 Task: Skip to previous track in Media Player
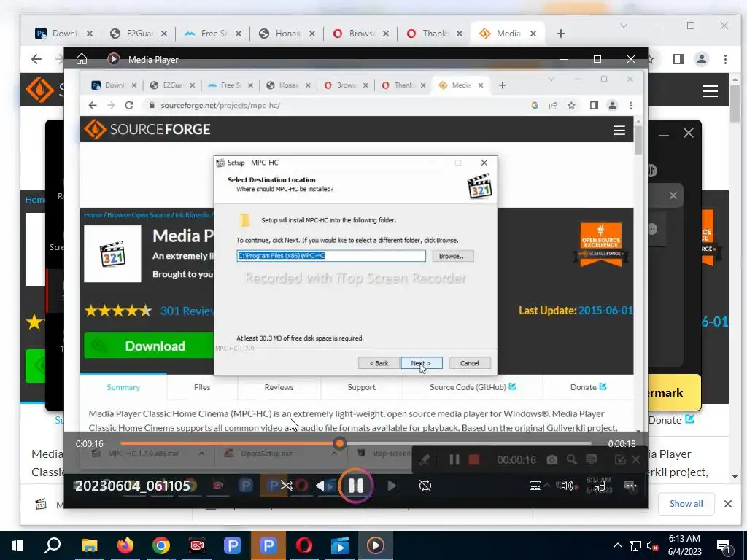click(320, 486)
